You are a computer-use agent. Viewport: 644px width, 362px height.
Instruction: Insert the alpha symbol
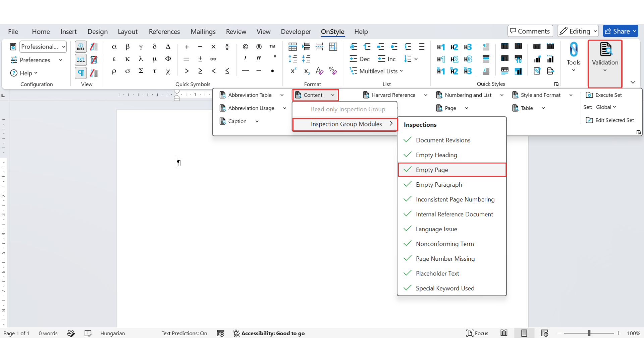[114, 47]
